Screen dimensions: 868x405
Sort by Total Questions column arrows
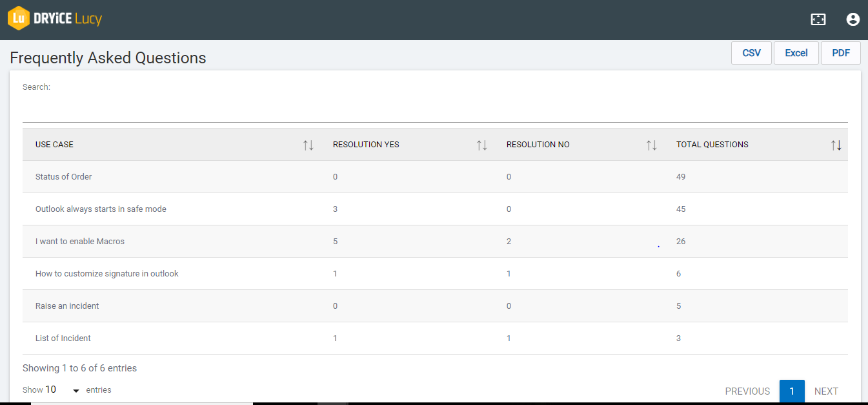pyautogui.click(x=836, y=145)
